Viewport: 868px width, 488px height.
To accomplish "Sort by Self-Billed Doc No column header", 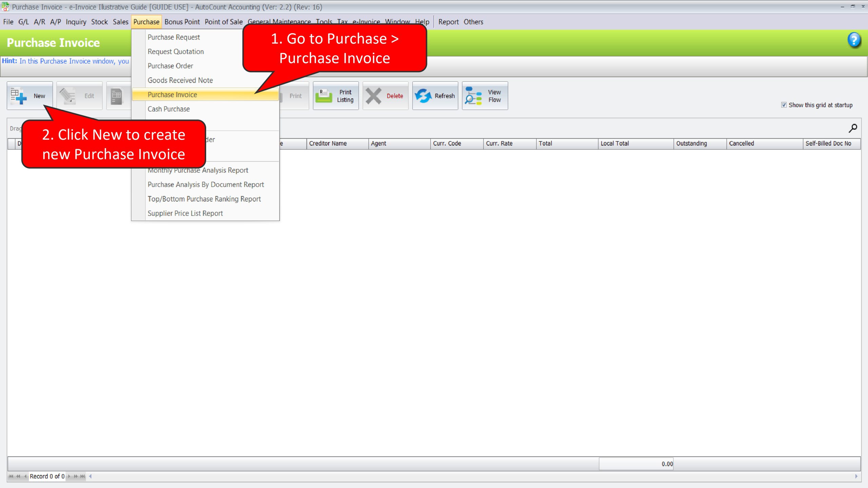I will 832,143.
